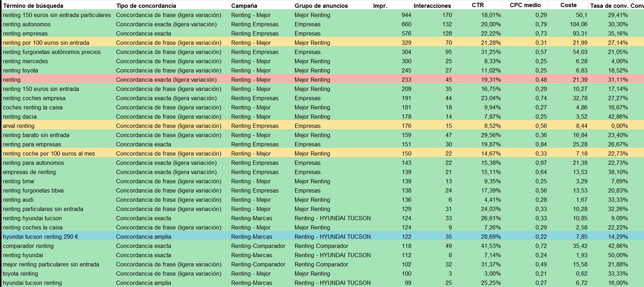Select interactions value '170'
Image resolution: width=644 pixels, height=287 pixels.
447,15
